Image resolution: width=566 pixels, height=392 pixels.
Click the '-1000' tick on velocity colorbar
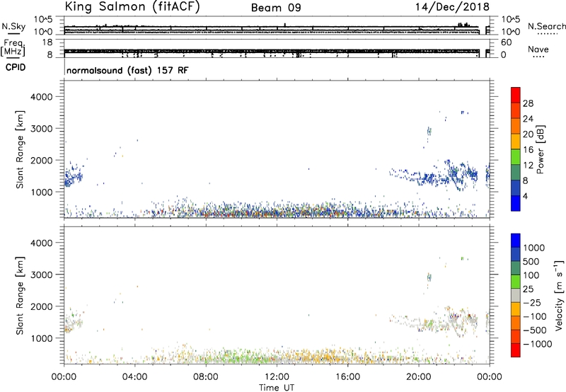click(x=538, y=344)
